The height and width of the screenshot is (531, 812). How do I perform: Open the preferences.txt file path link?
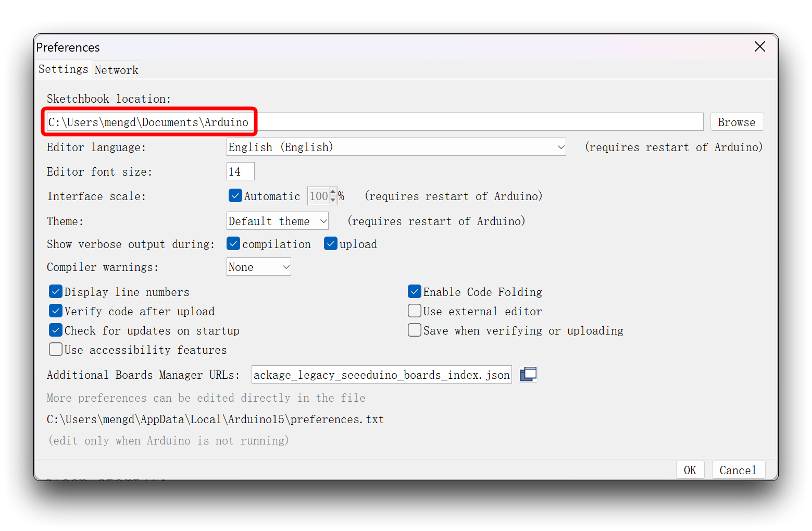pos(215,419)
